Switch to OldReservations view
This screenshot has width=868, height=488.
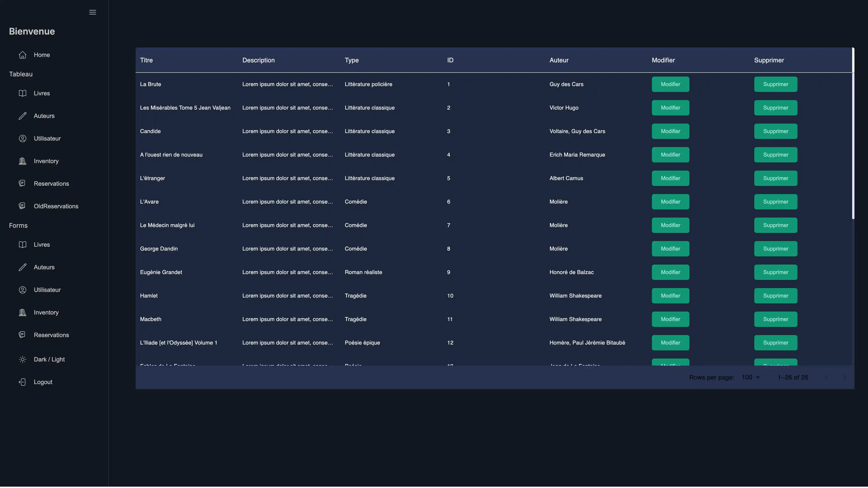pyautogui.click(x=56, y=206)
